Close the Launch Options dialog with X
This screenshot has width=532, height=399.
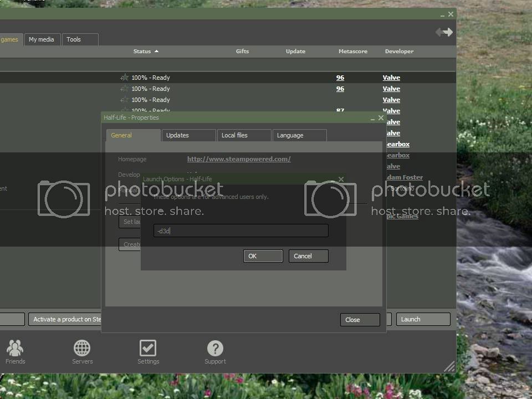tap(341, 179)
